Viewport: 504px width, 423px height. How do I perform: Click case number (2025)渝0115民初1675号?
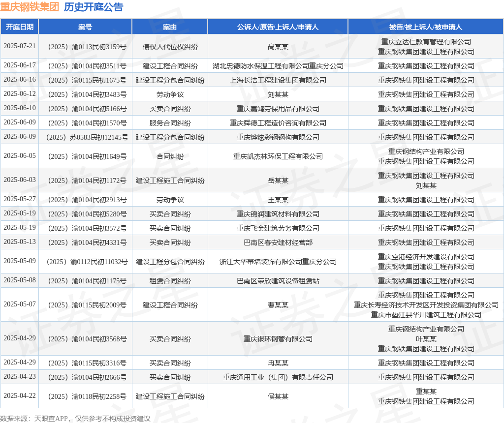87,80
